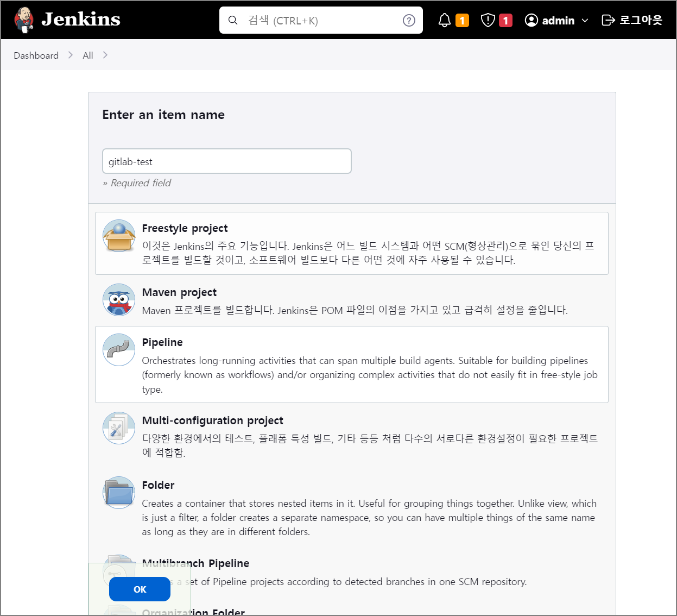
Task: Click the logout exit arrow icon
Action: coord(608,21)
